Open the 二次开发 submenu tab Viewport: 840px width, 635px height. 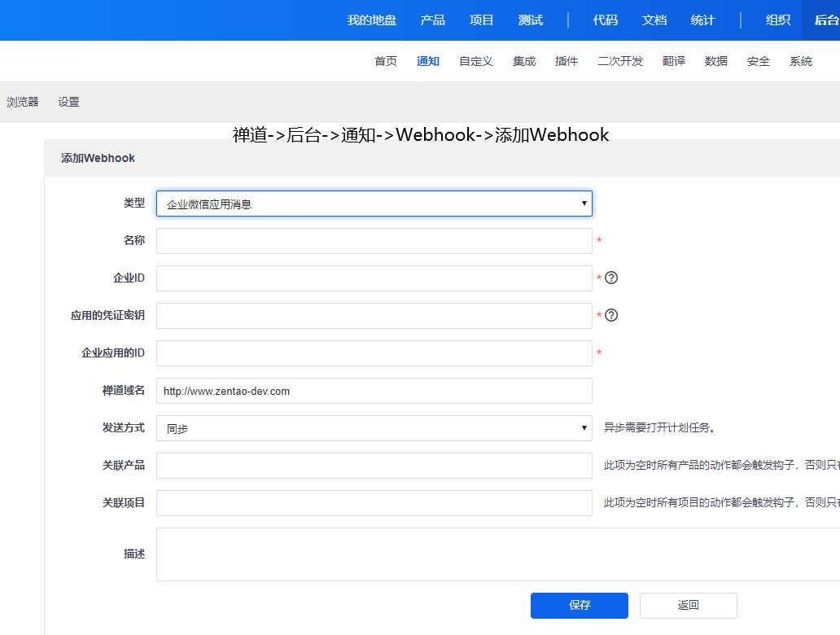619,61
